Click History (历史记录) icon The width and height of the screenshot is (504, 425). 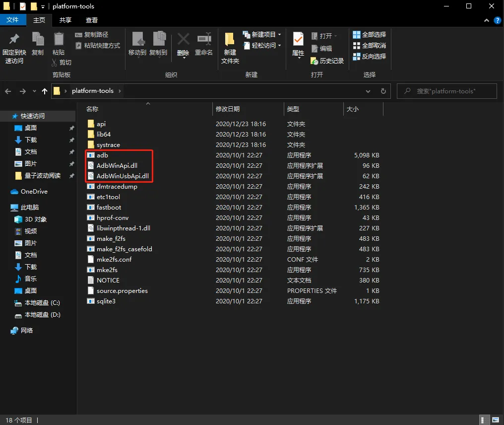tap(314, 61)
